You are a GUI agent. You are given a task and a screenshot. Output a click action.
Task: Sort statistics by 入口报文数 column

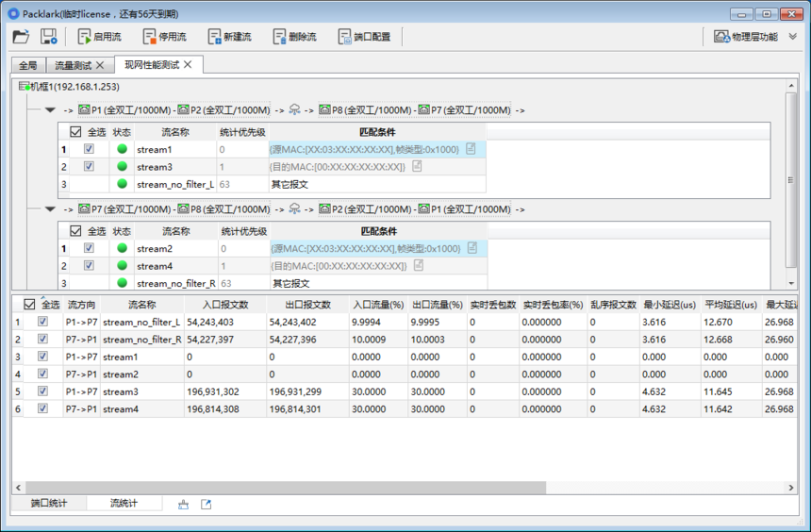[225, 305]
